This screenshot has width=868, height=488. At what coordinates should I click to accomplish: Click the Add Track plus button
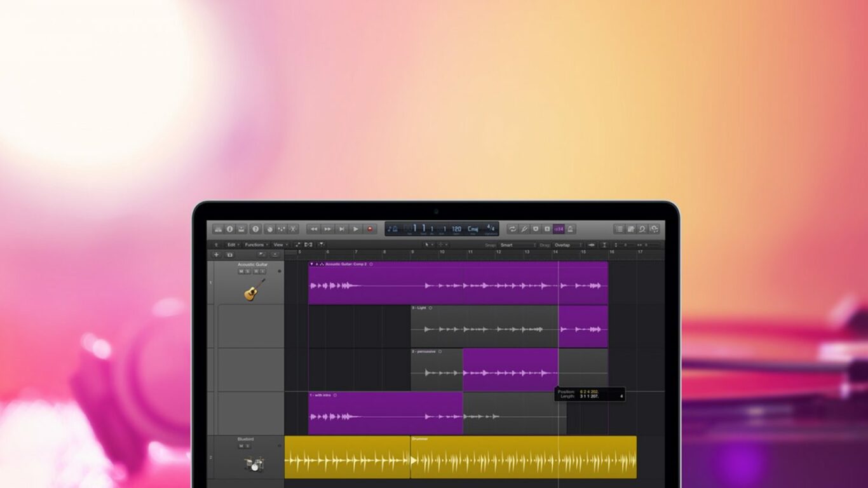[216, 255]
